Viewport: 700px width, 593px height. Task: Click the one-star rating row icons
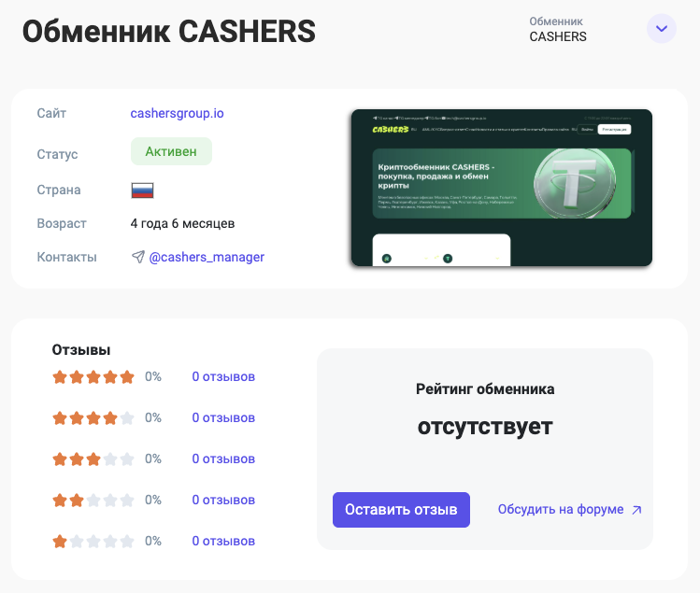tap(93, 542)
